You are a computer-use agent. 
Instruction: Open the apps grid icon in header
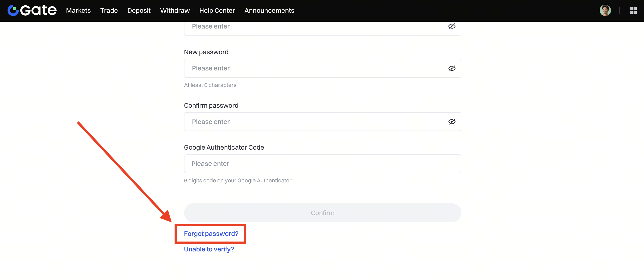(633, 11)
